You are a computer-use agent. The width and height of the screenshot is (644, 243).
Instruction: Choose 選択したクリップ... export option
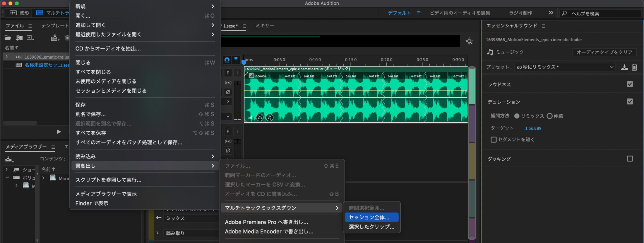tap(371, 227)
